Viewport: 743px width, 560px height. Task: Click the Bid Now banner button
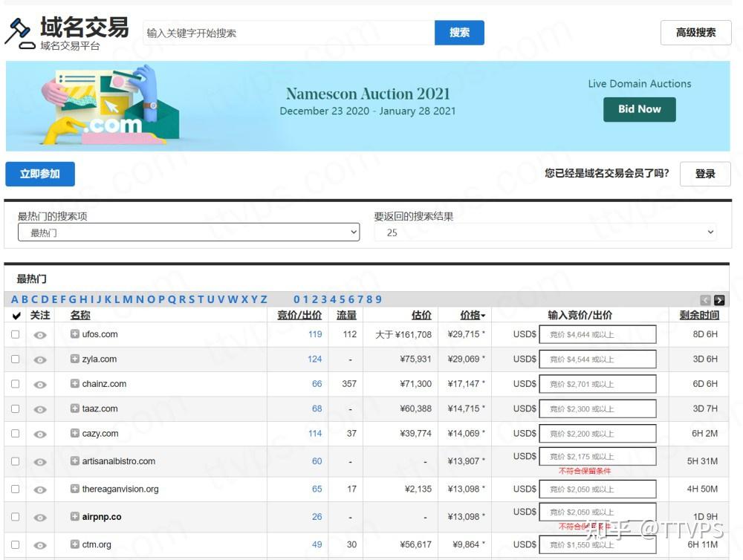(639, 109)
